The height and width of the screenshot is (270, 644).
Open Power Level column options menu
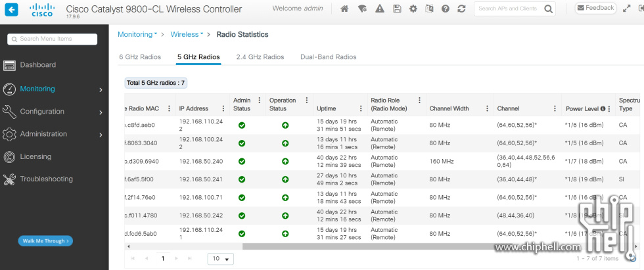pos(609,109)
